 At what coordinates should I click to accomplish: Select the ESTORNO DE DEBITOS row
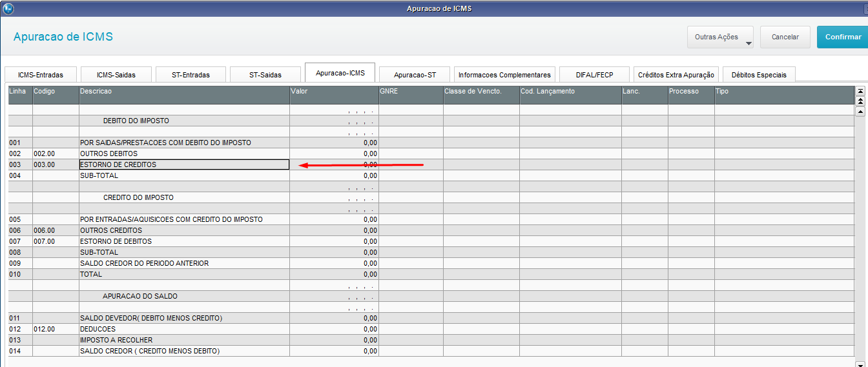tap(431, 241)
